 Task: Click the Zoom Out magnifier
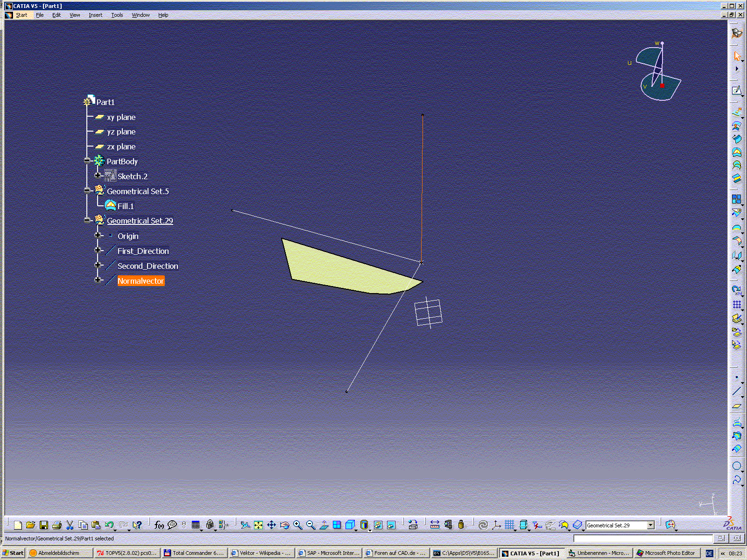(x=311, y=525)
